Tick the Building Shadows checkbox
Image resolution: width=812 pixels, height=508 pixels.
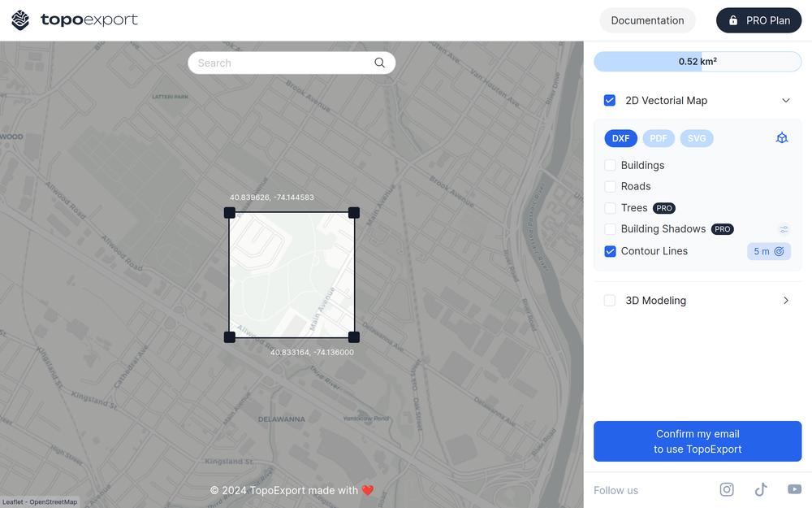[610, 229]
